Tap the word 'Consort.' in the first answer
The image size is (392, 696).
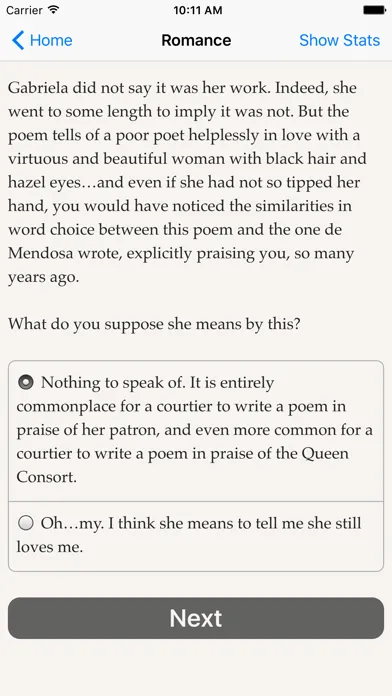point(47,477)
